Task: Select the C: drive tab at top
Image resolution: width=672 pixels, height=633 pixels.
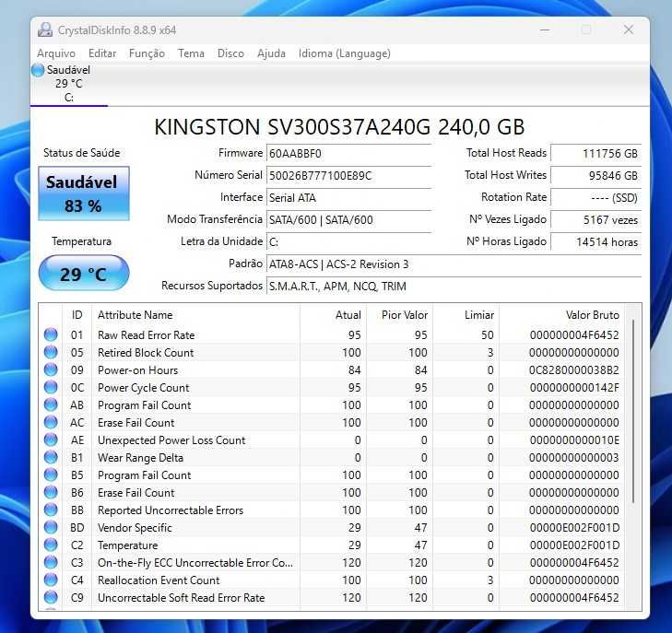Action: click(x=68, y=84)
